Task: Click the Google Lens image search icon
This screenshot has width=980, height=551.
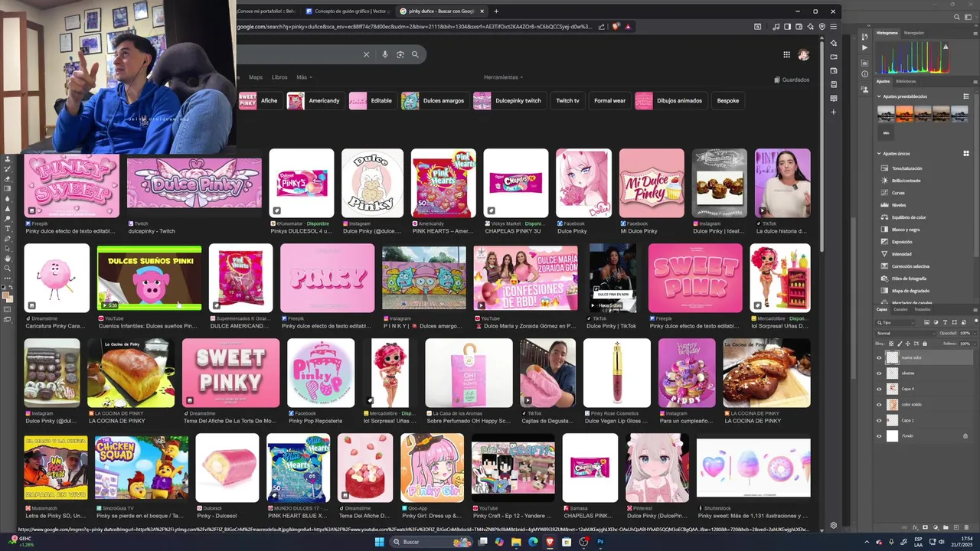Action: coord(400,54)
